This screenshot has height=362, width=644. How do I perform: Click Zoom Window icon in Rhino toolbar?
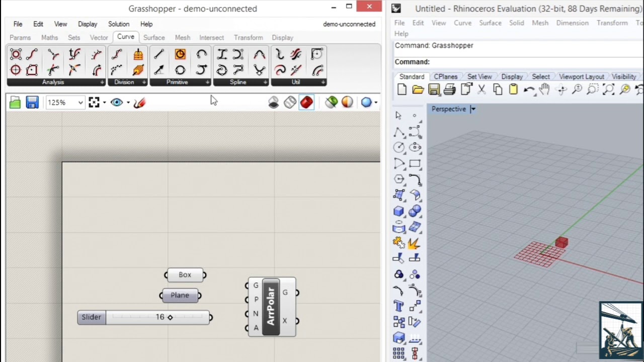pyautogui.click(x=593, y=89)
